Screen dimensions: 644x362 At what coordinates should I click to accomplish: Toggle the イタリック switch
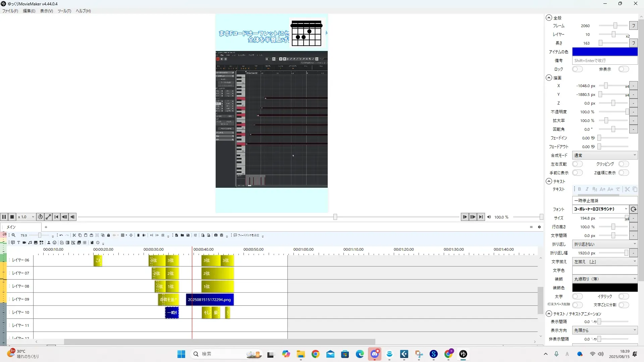point(624,296)
